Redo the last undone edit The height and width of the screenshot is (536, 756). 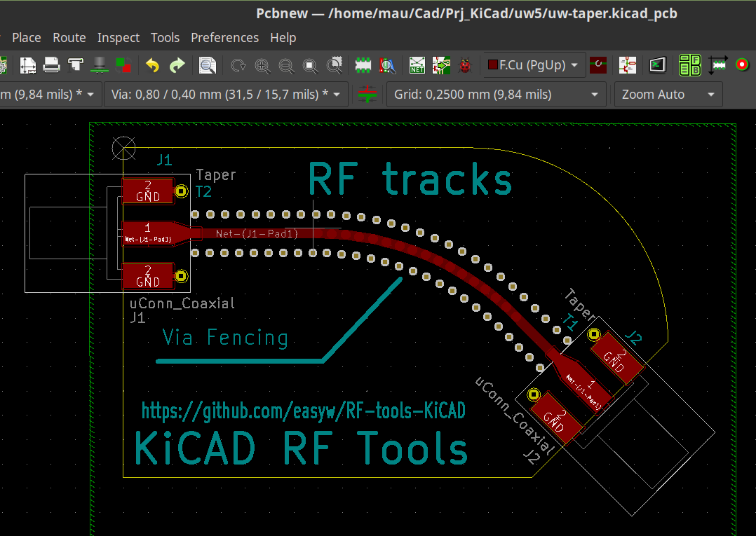click(177, 66)
